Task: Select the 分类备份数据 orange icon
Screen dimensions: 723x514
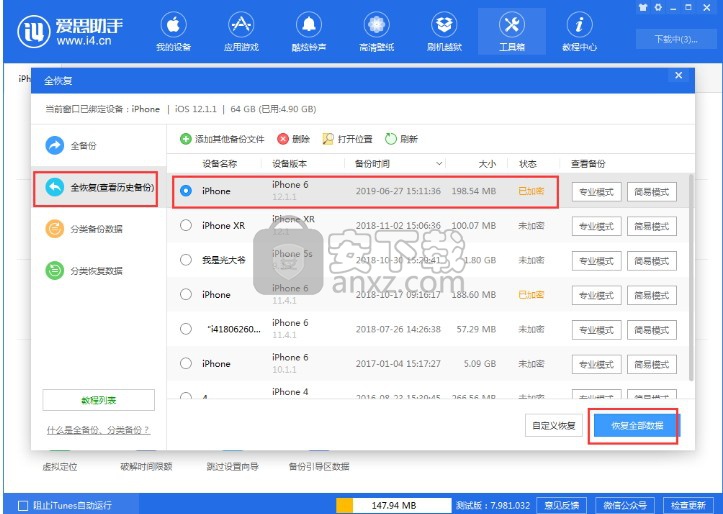Action: coord(54,229)
